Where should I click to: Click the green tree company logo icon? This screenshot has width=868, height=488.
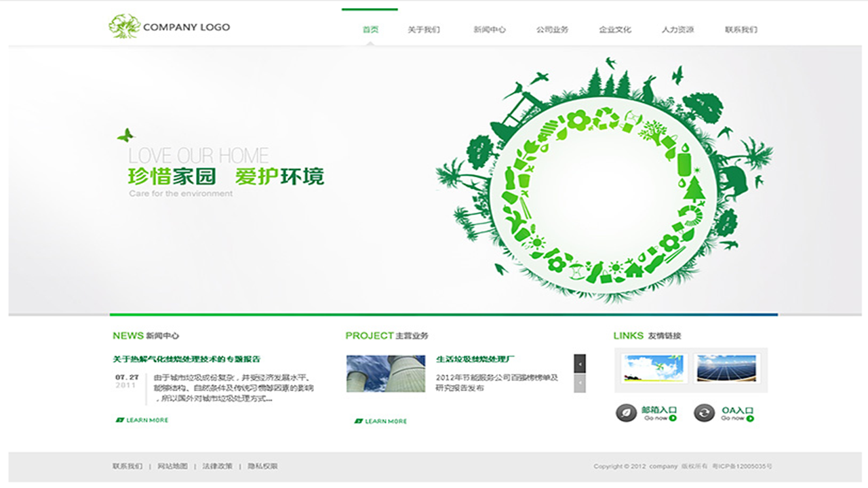tap(124, 26)
